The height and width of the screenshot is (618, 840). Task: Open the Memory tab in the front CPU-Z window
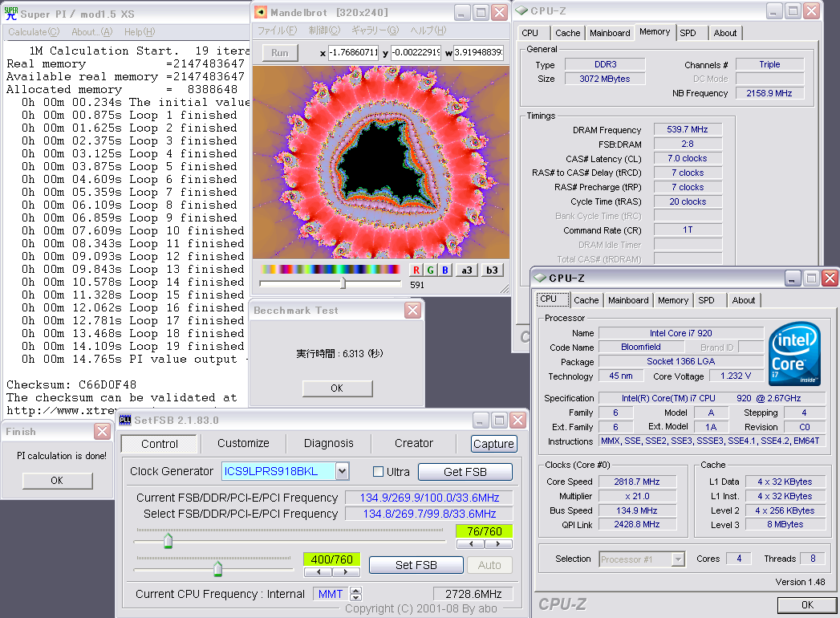click(x=673, y=300)
